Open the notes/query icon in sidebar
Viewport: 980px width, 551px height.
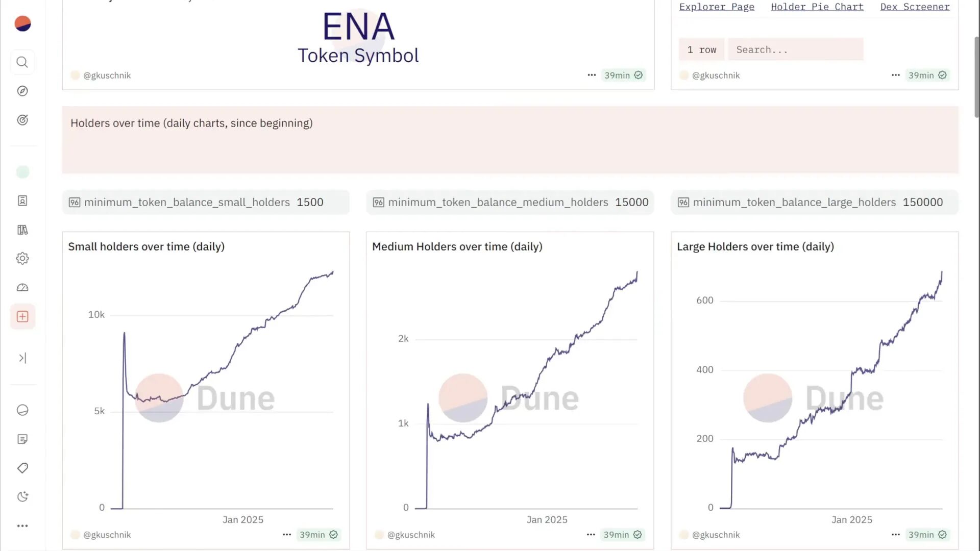pos(22,439)
